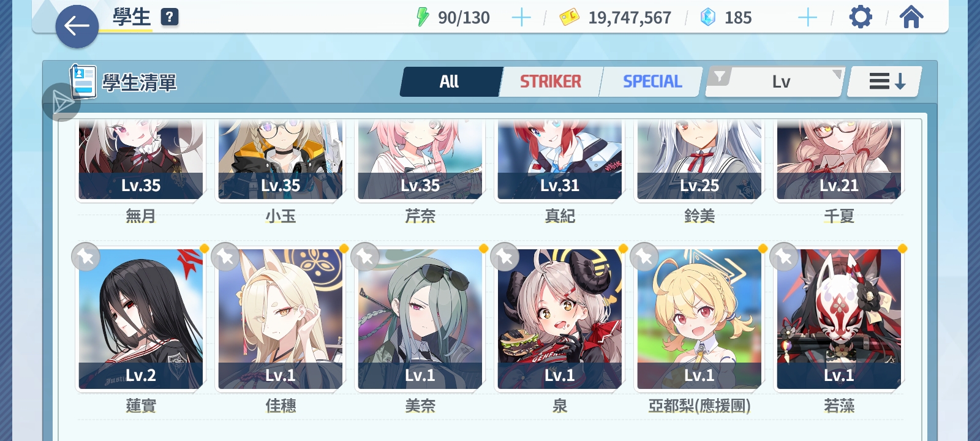Go to lobby via home icon
Viewport: 980px width, 441px height.
coord(911,17)
